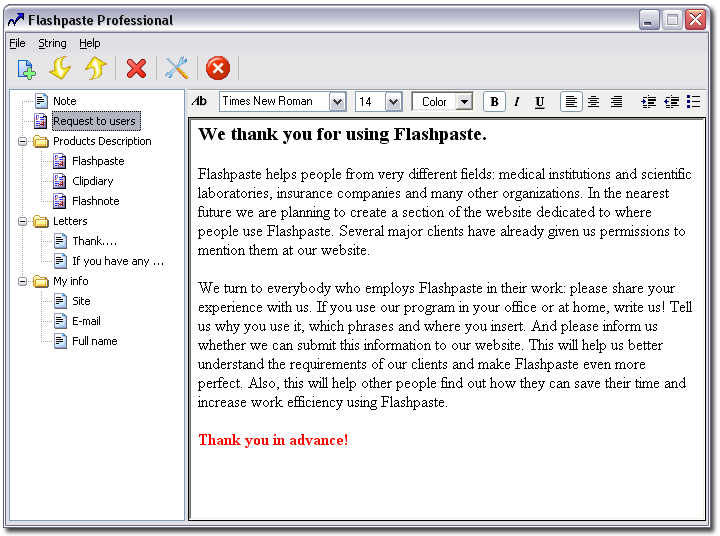The image size is (720, 536).
Task: Open the String menu
Action: (52, 43)
